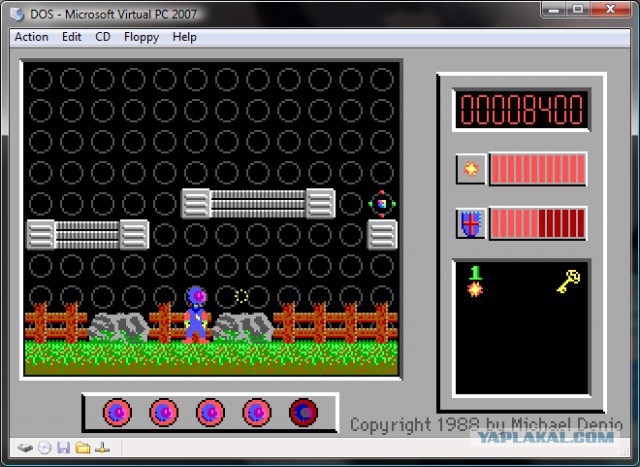Click the blaster item in inventory
The width and height of the screenshot is (640, 467).
[475, 290]
